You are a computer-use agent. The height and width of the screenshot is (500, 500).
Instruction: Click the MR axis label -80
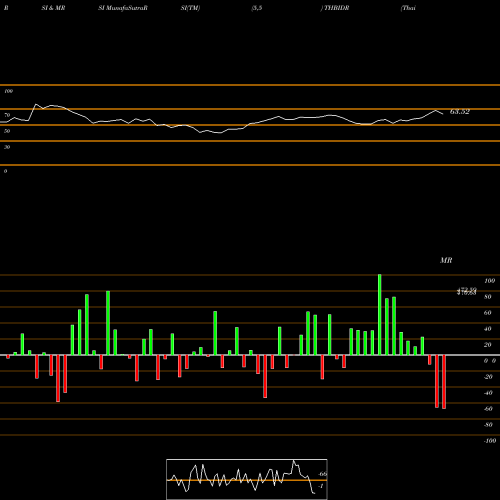pyautogui.click(x=488, y=425)
